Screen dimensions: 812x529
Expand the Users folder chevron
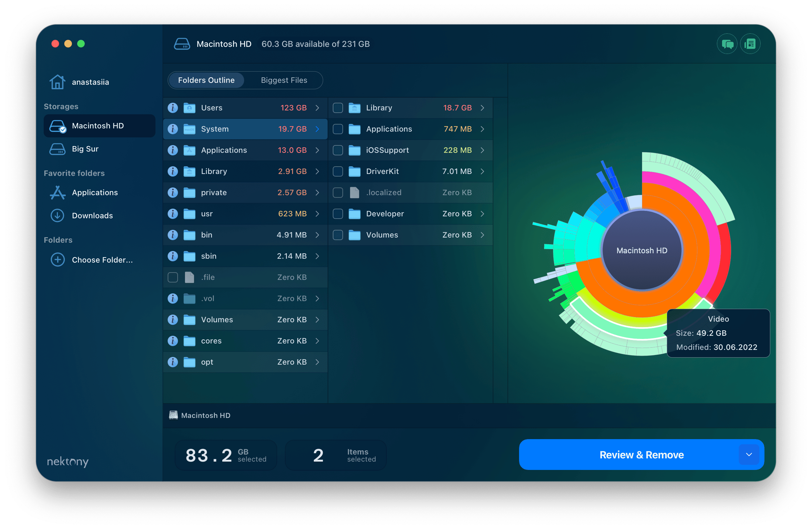coord(317,108)
